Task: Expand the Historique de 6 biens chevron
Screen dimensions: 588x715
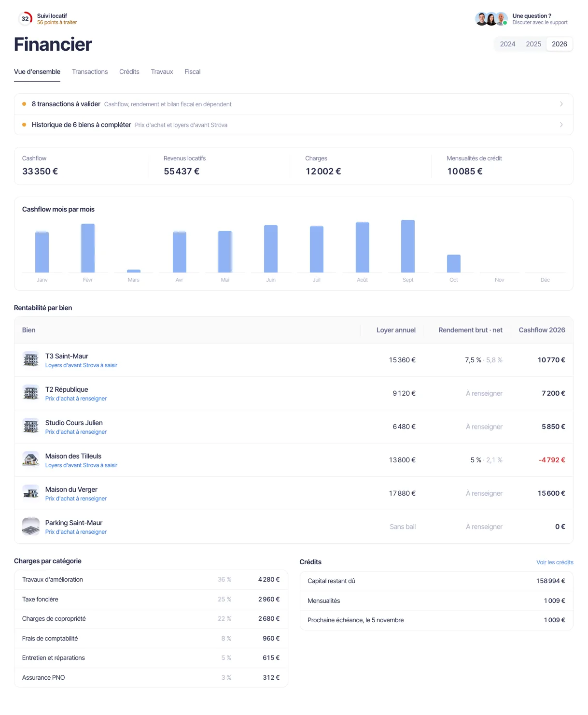Action: [x=561, y=125]
